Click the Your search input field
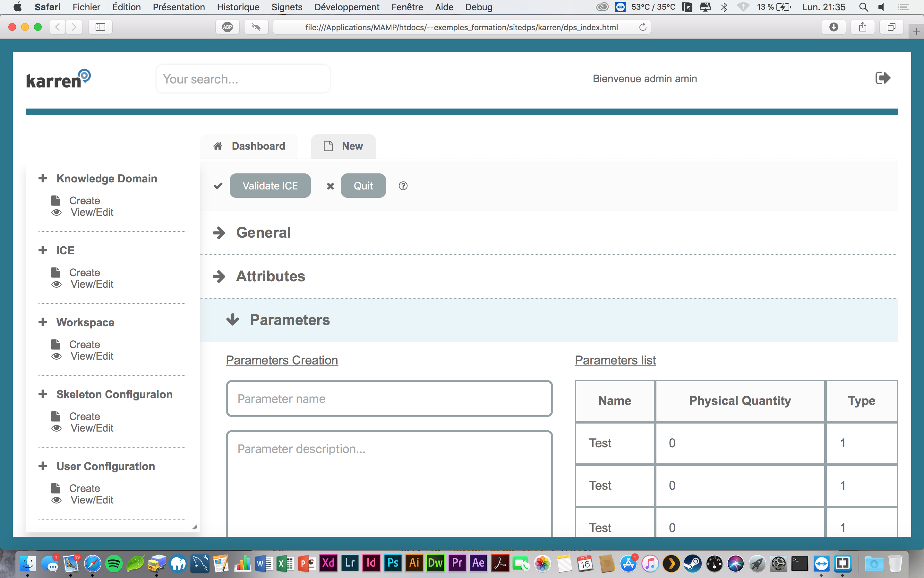The height and width of the screenshot is (578, 924). click(243, 79)
